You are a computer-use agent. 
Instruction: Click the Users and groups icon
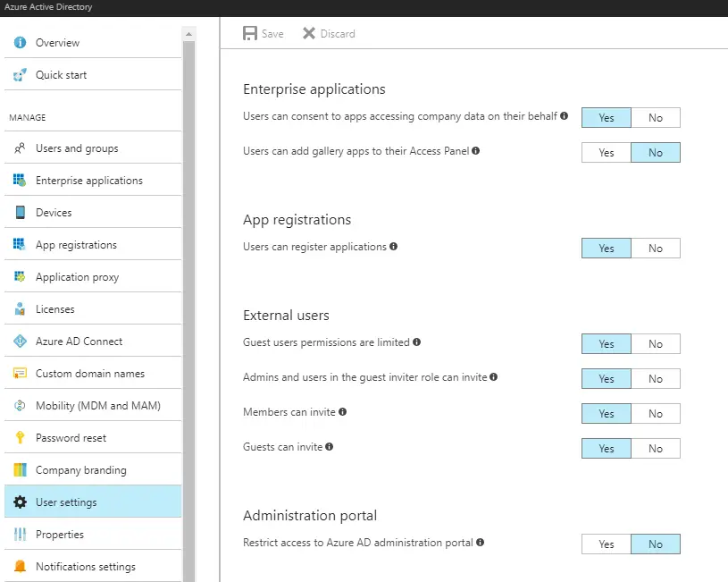click(x=20, y=148)
